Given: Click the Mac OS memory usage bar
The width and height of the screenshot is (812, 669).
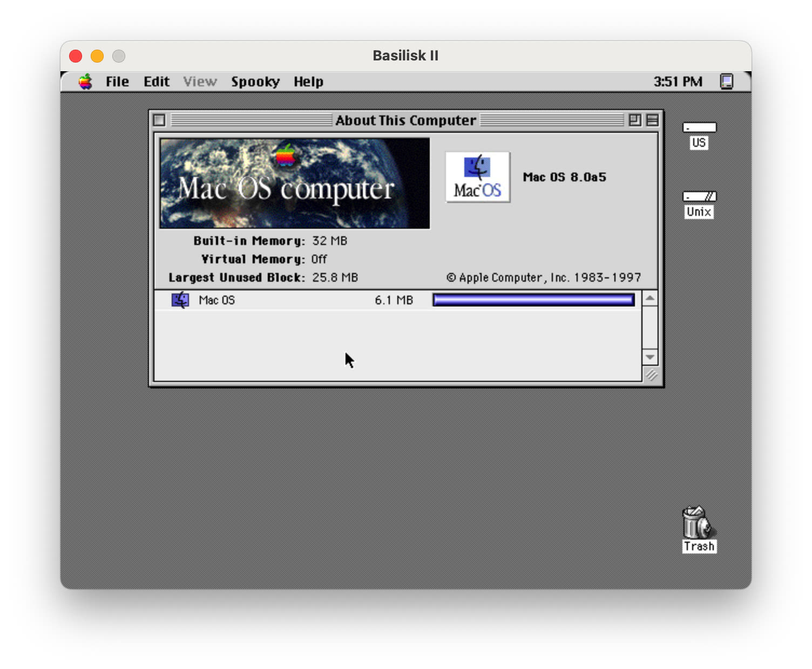Looking at the screenshot, I should pos(533,300).
